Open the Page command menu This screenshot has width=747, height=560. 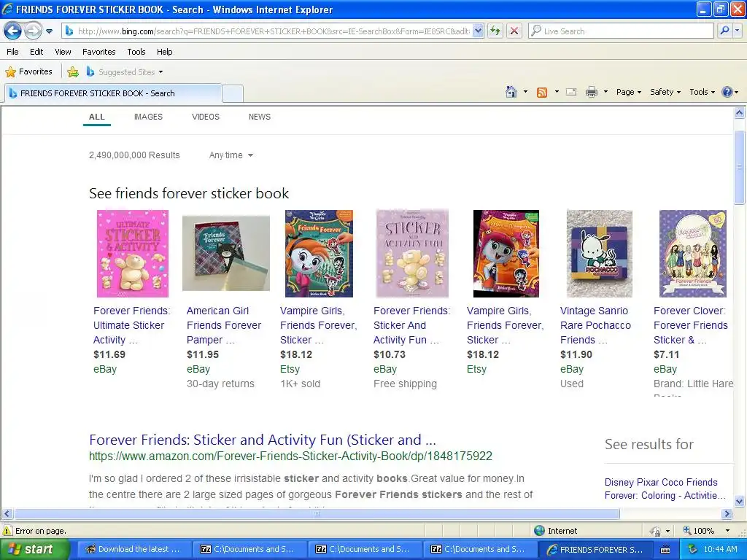[x=628, y=92]
